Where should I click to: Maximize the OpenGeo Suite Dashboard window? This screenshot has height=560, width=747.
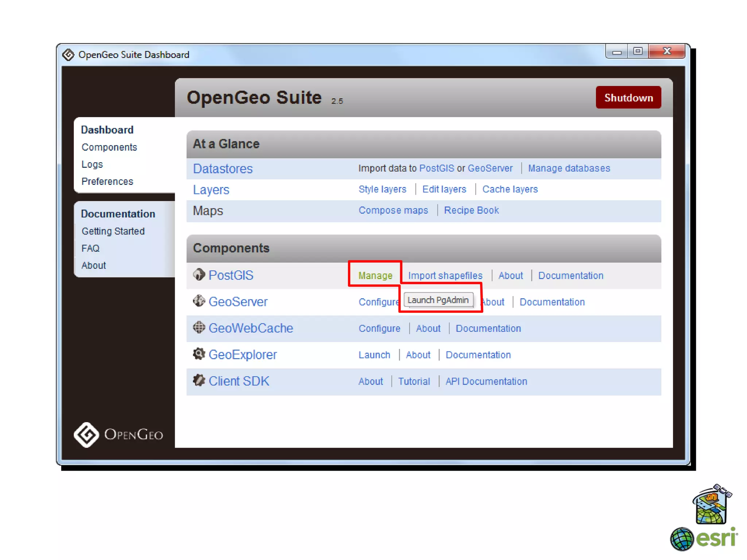637,51
